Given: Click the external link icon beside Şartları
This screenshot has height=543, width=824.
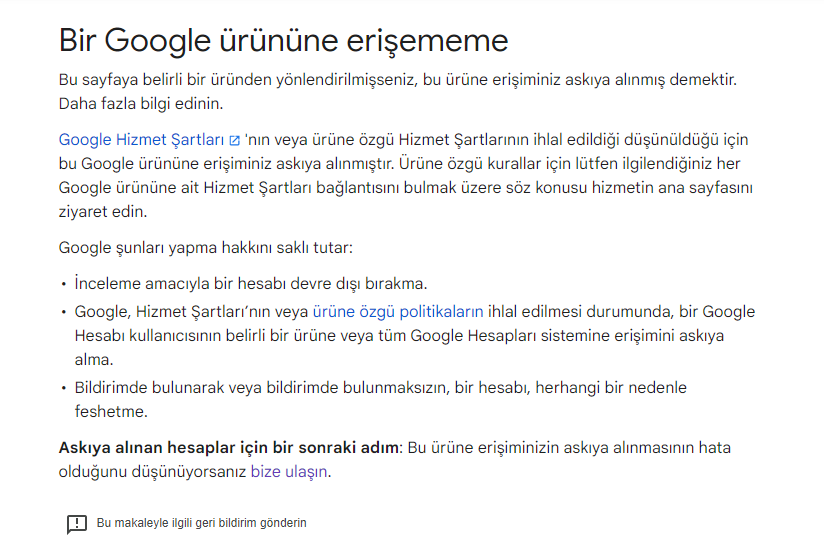Looking at the screenshot, I should coord(234,140).
